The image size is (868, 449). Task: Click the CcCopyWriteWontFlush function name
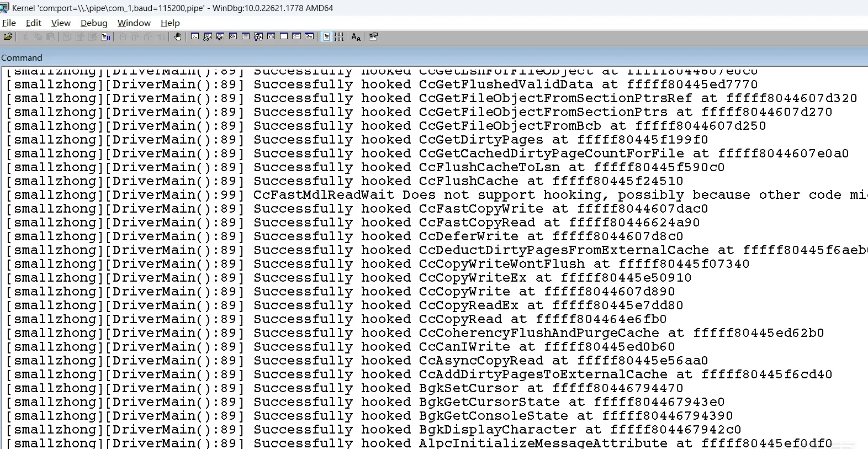pos(502,264)
